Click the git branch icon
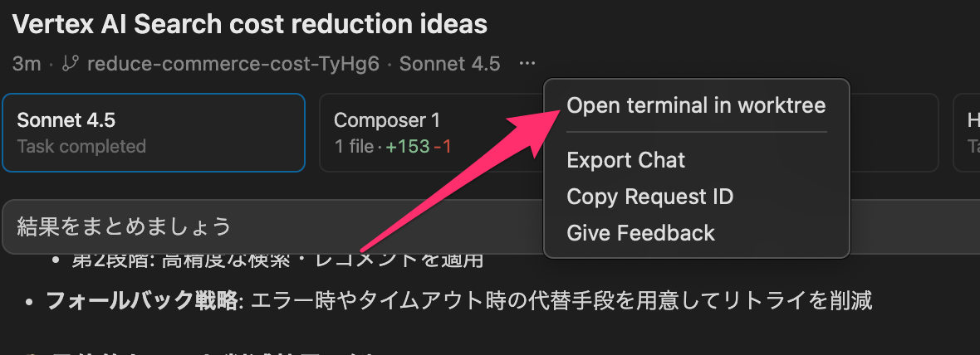 (71, 64)
